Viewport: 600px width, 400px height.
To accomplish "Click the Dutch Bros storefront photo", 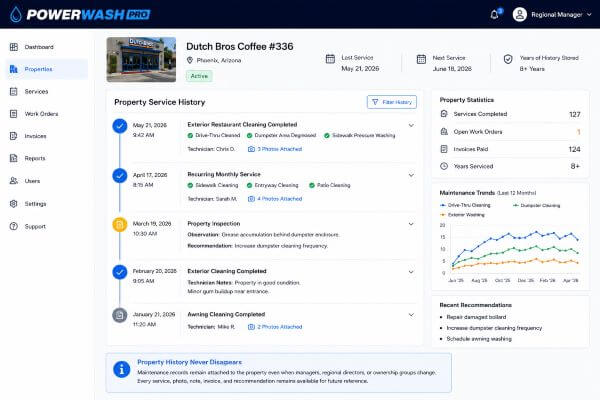I will click(x=141, y=59).
